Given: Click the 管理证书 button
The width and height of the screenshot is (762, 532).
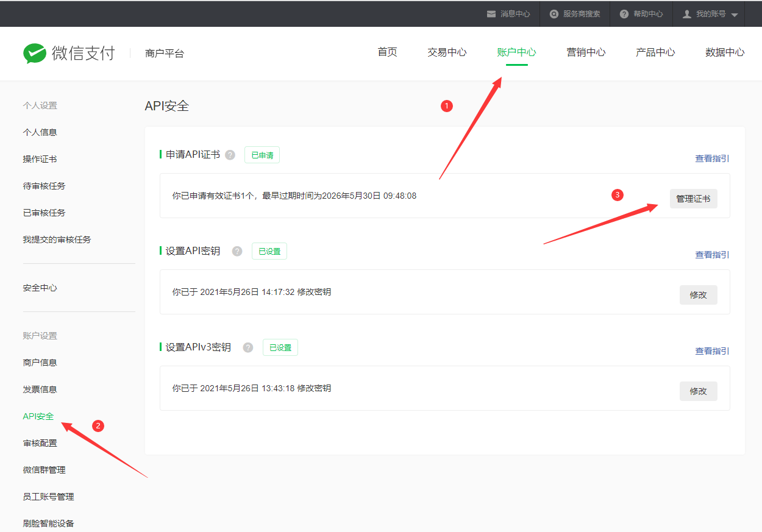Looking at the screenshot, I should (693, 199).
